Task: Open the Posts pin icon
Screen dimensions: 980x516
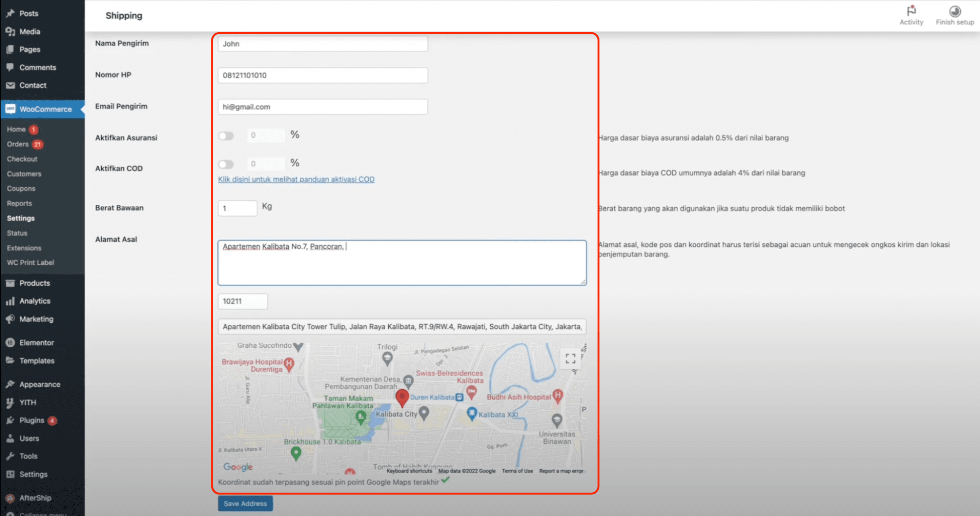Action: (10, 13)
